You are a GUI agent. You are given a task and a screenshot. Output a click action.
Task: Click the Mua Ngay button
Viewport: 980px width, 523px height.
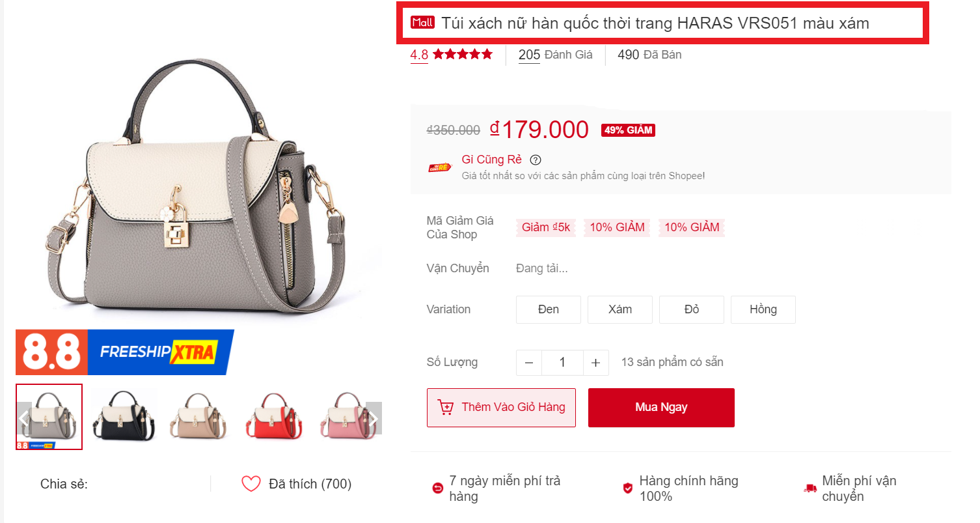pos(661,408)
